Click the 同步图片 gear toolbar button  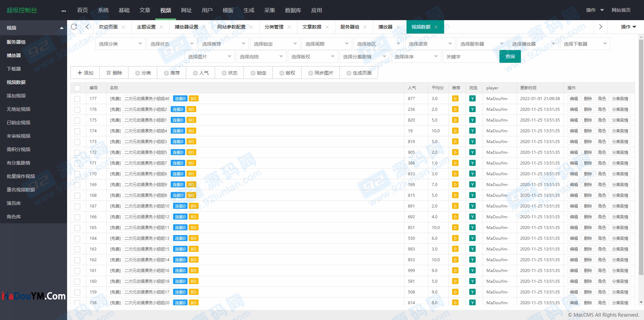(321, 73)
